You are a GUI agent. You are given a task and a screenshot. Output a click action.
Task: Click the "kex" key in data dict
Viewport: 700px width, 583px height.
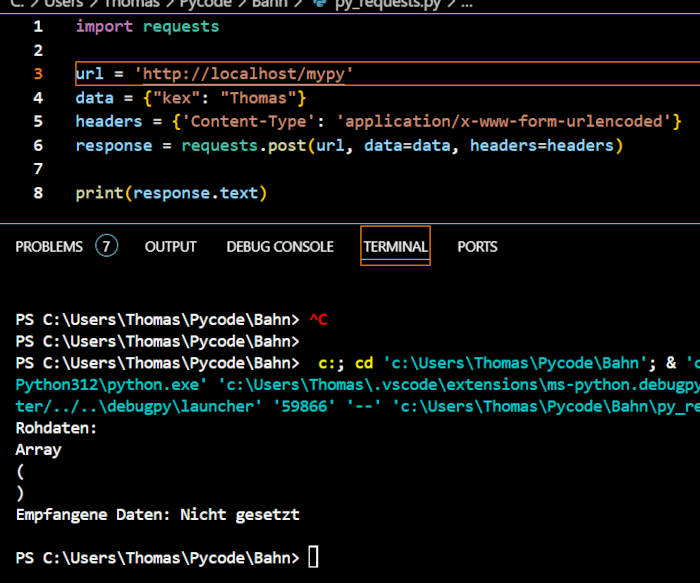176,98
